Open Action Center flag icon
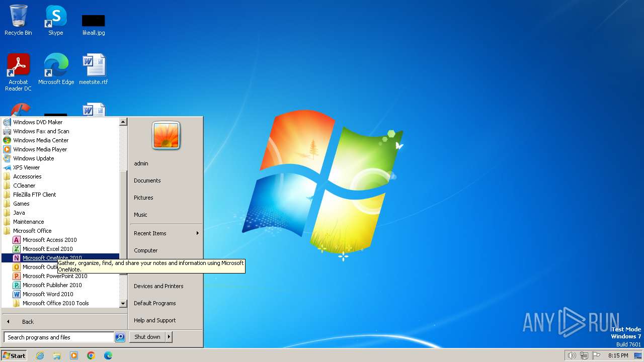This screenshot has width=644, height=362. coord(596,355)
